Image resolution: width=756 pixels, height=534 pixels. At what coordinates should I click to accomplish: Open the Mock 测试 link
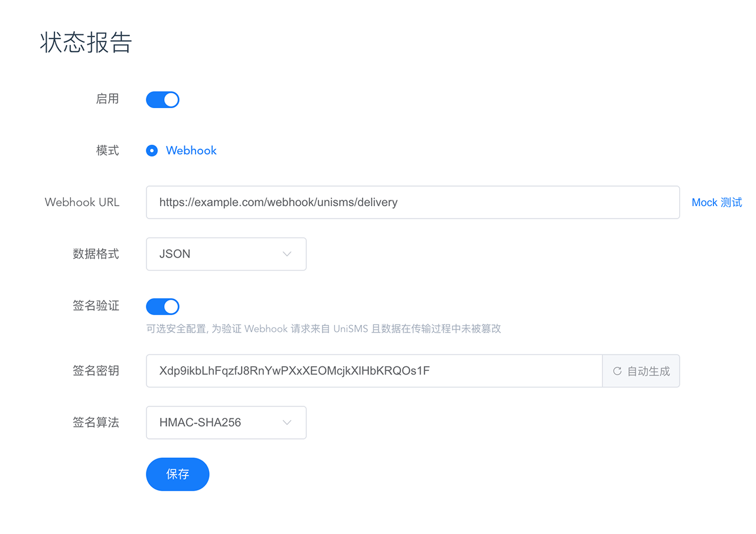point(716,203)
